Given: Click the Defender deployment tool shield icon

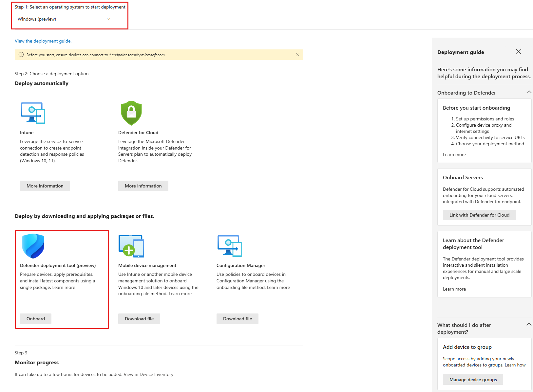Looking at the screenshot, I should (x=33, y=246).
